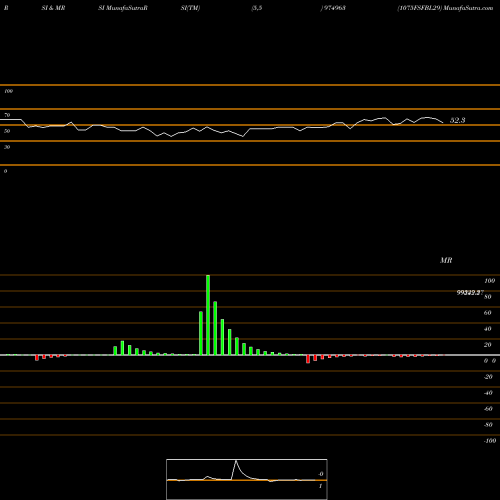Click the 99322.27 value label

[470, 293]
